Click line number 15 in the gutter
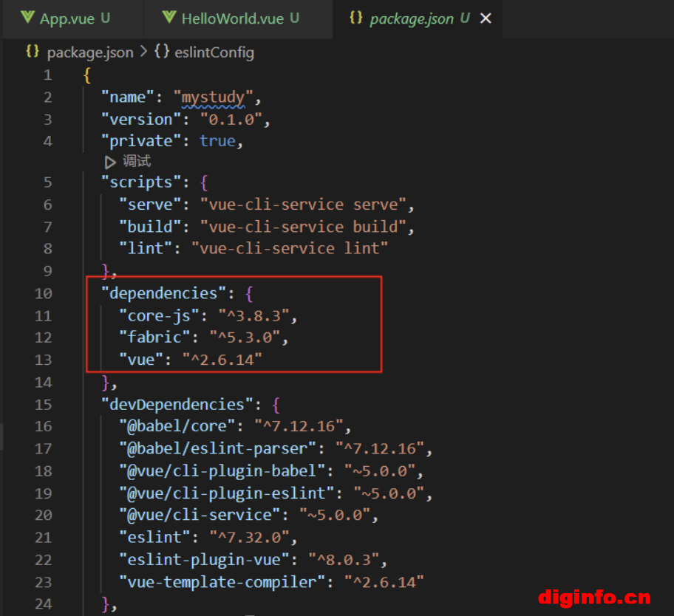Image resolution: width=674 pixels, height=616 pixels. (44, 404)
